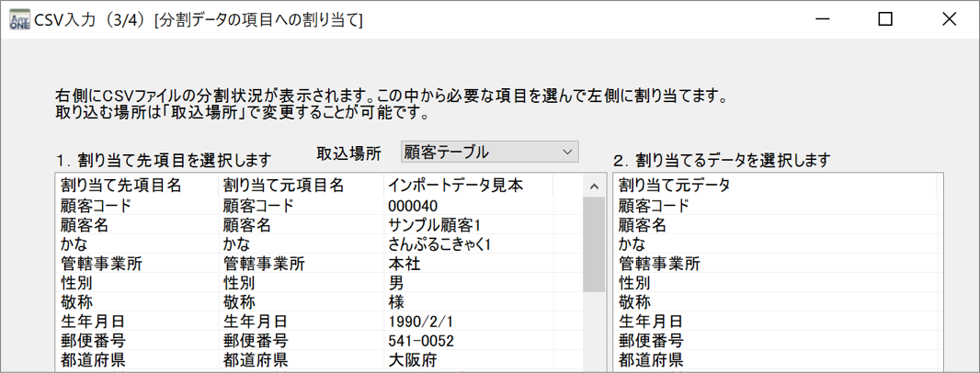
Task: Click the sample value さんぷるこきゃく1
Action: (439, 244)
